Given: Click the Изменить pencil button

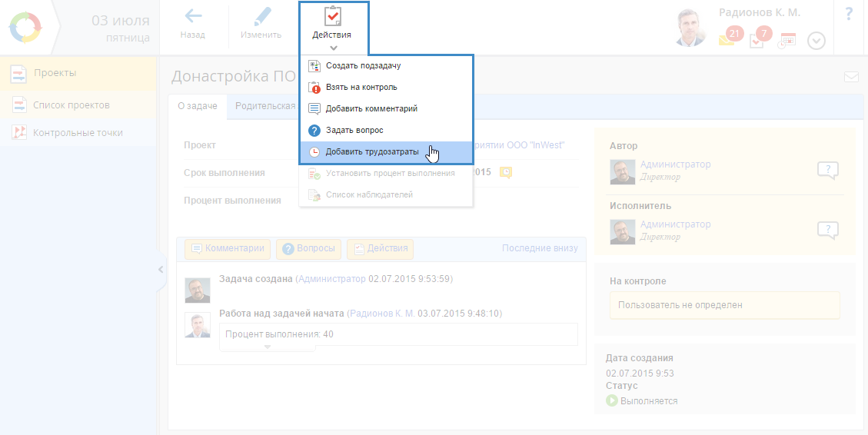Looking at the screenshot, I should [x=261, y=25].
